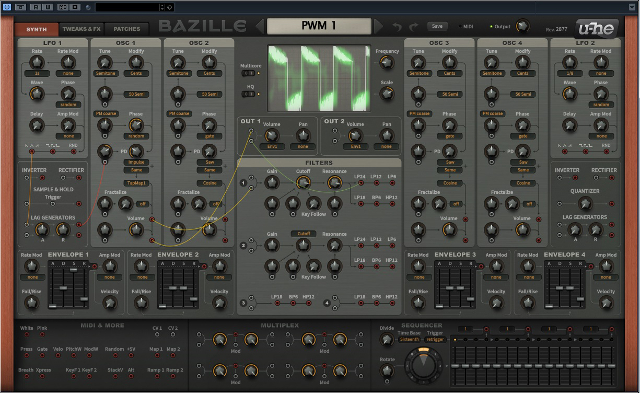This screenshot has height=393, width=640.
Task: Switch to the PATCHES tab
Action: pyautogui.click(x=127, y=29)
